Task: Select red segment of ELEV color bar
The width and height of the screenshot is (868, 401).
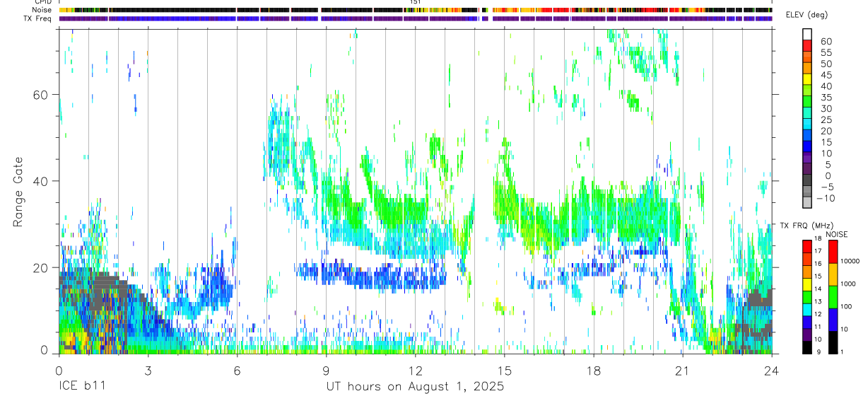Action: 807,45
